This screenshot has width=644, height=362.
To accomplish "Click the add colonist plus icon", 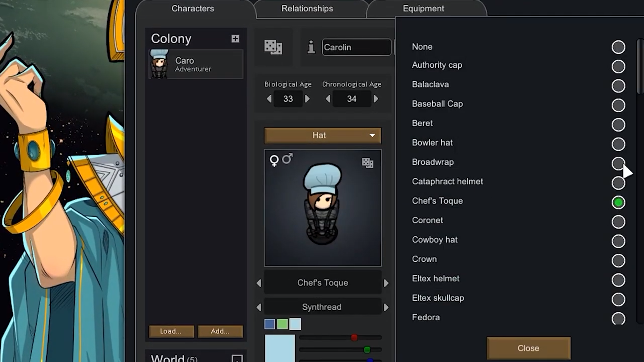I will pos(235,39).
